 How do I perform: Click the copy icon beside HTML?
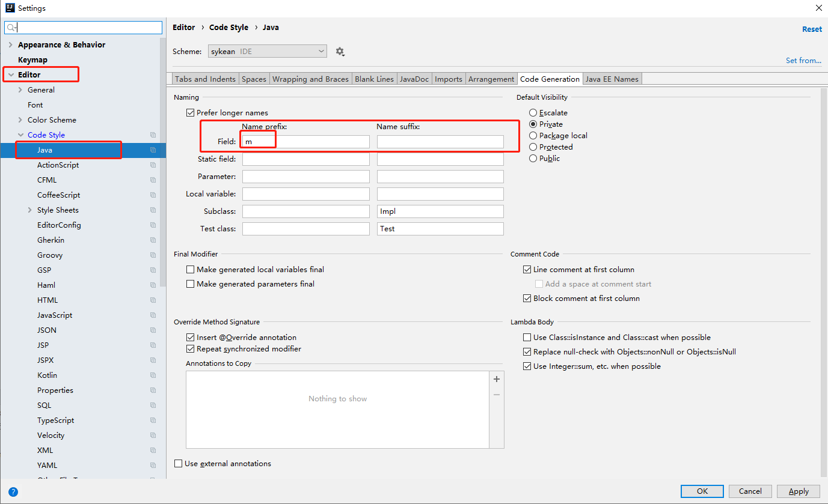point(153,300)
